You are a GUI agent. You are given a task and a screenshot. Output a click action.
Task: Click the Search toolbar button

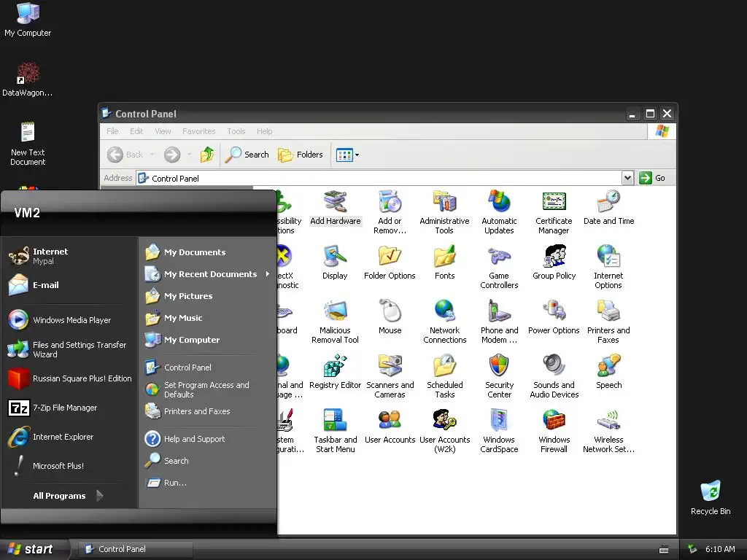(x=247, y=155)
